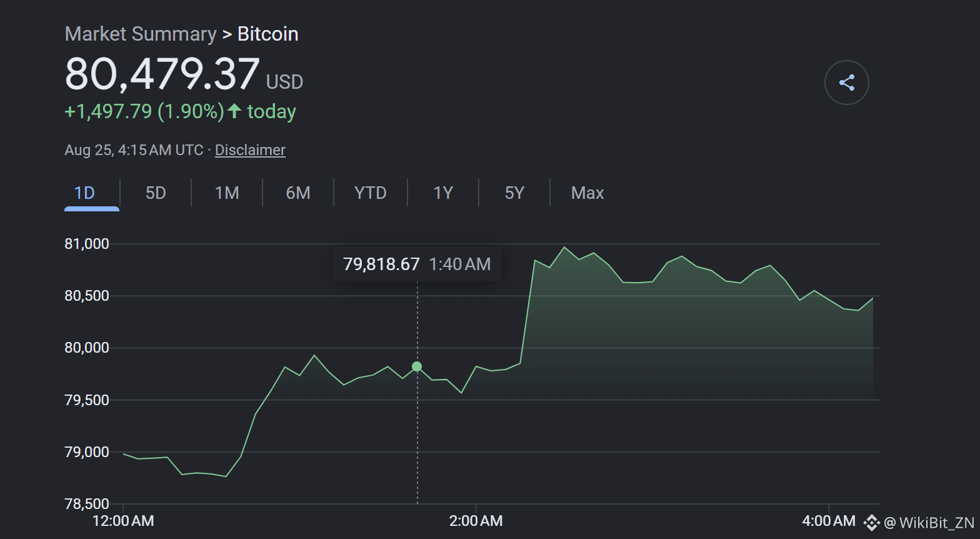Image resolution: width=980 pixels, height=539 pixels.
Task: Click the 79,818.67 tooltip value
Action: tap(381, 264)
